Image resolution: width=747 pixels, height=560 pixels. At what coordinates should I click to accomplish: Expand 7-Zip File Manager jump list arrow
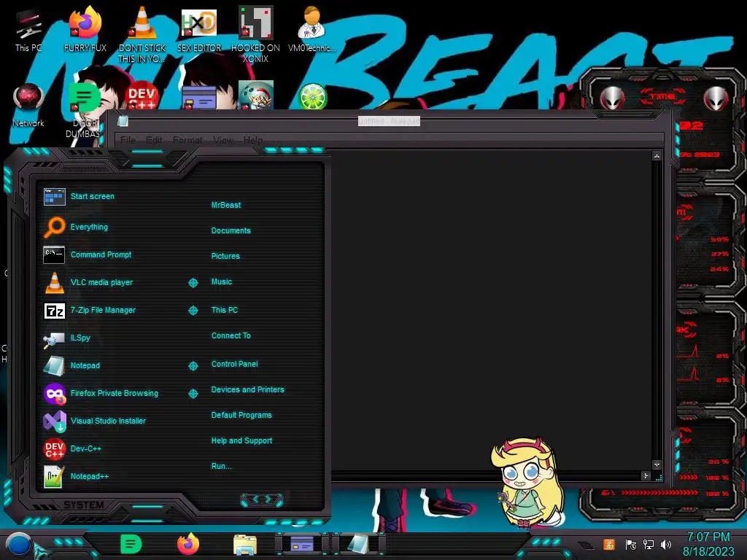point(193,311)
